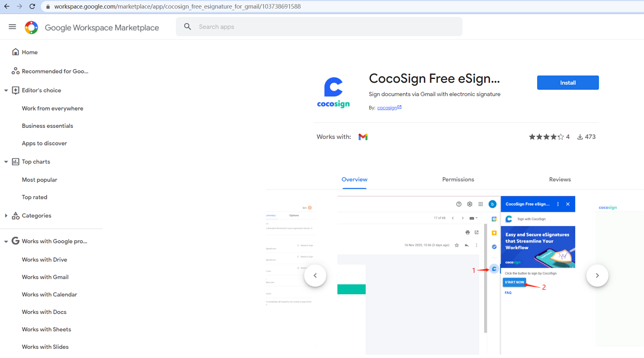The height and width of the screenshot is (358, 644).
Task: Click the Google G icon in sidebar
Action: pos(16,241)
